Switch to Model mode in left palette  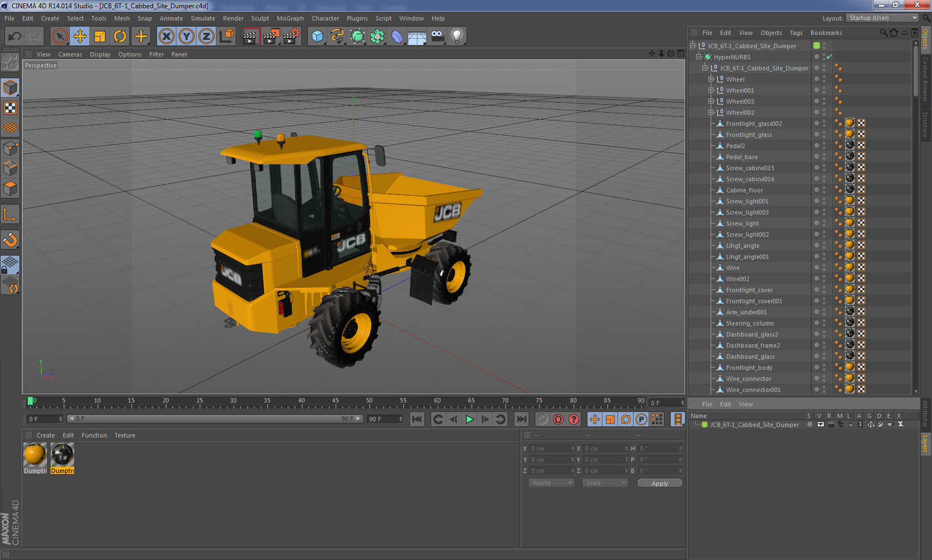tap(11, 88)
